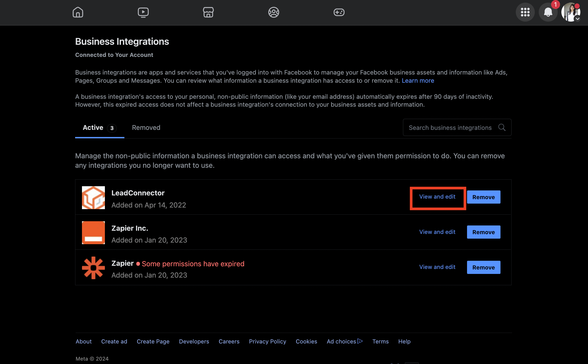Open the notifications bell
The width and height of the screenshot is (588, 364).
[548, 12]
